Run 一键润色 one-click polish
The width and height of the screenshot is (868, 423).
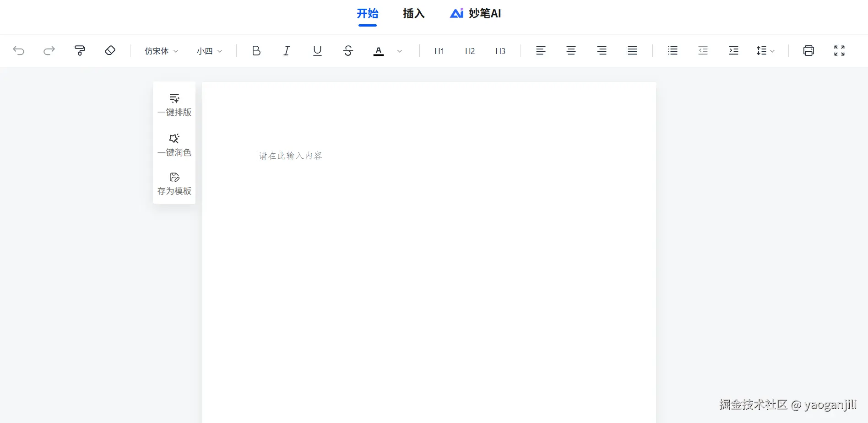coord(174,145)
